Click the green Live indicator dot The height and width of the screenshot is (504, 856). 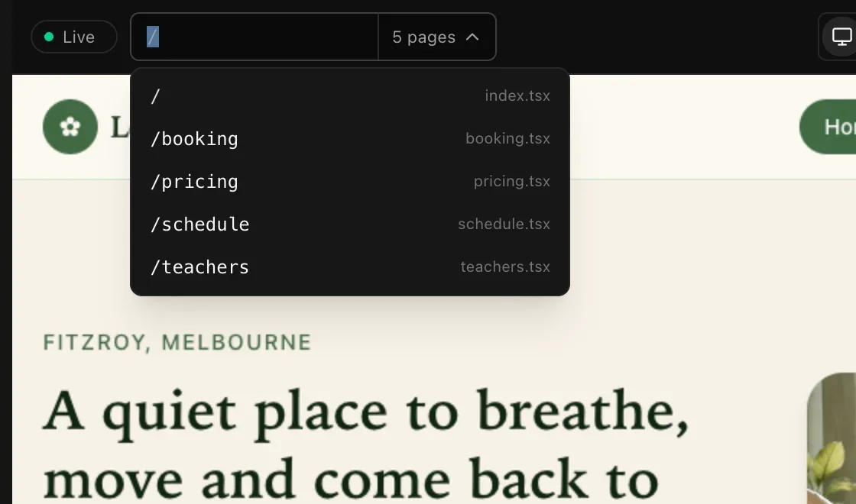[x=49, y=37]
